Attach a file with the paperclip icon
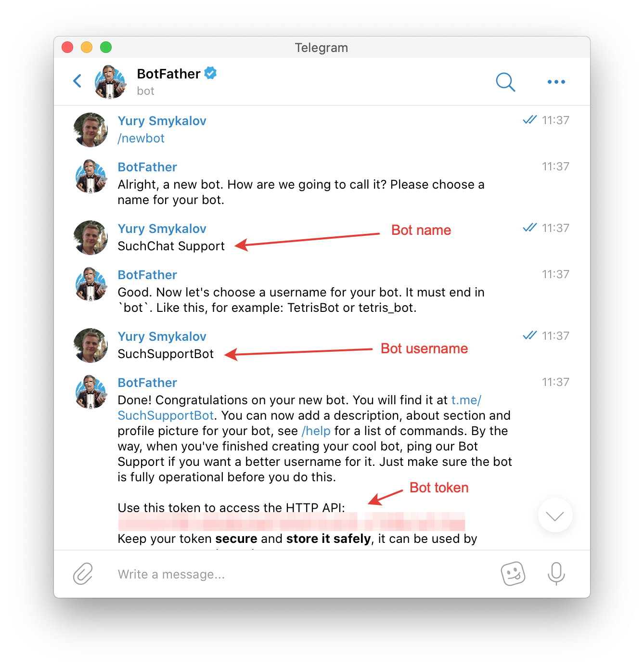644x669 pixels. pos(83,574)
